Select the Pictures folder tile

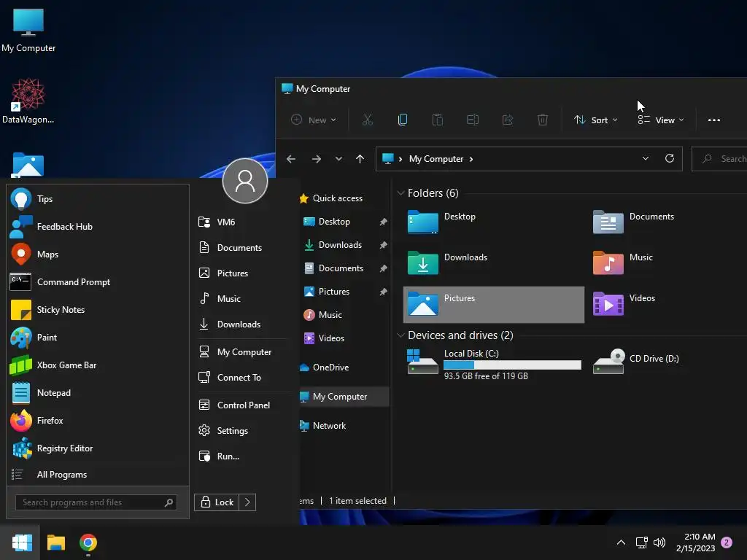[494, 305]
